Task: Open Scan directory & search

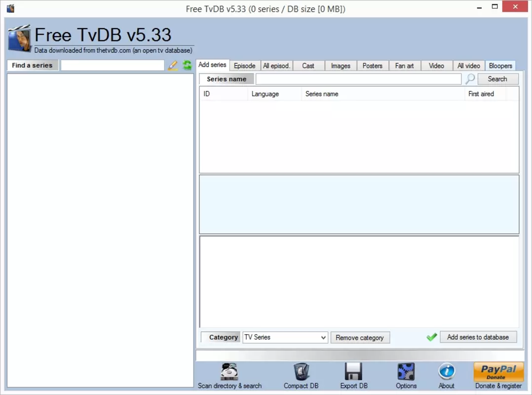Action: pyautogui.click(x=229, y=376)
